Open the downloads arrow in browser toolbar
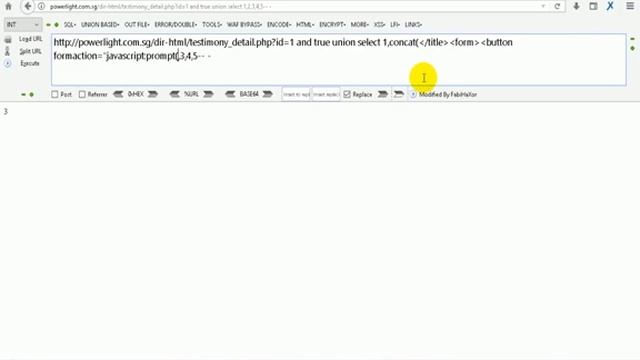Viewport: 640px width, 360px height. (x=576, y=6)
